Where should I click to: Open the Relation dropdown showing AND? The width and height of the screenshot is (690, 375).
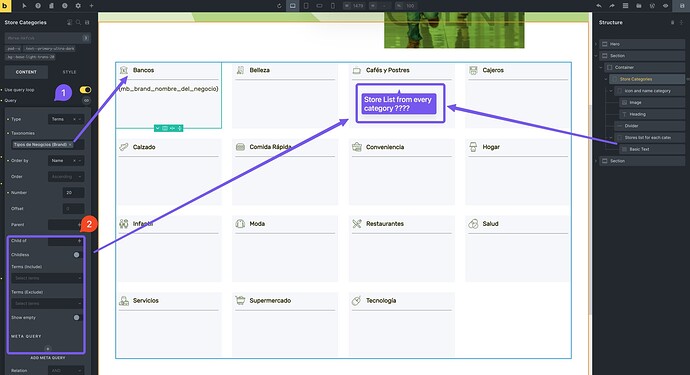click(66, 371)
